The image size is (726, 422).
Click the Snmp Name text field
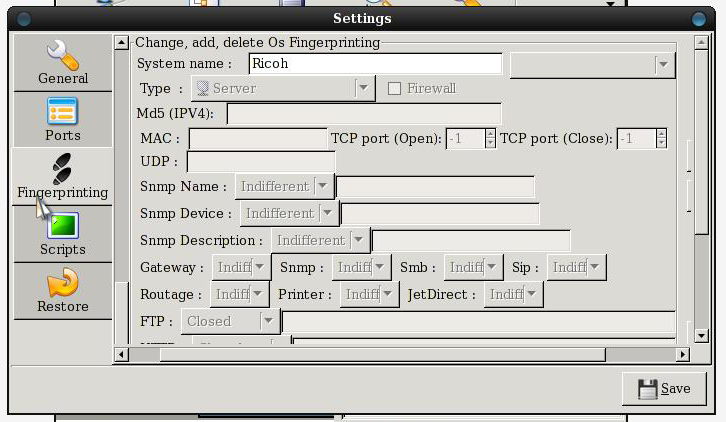tap(435, 187)
